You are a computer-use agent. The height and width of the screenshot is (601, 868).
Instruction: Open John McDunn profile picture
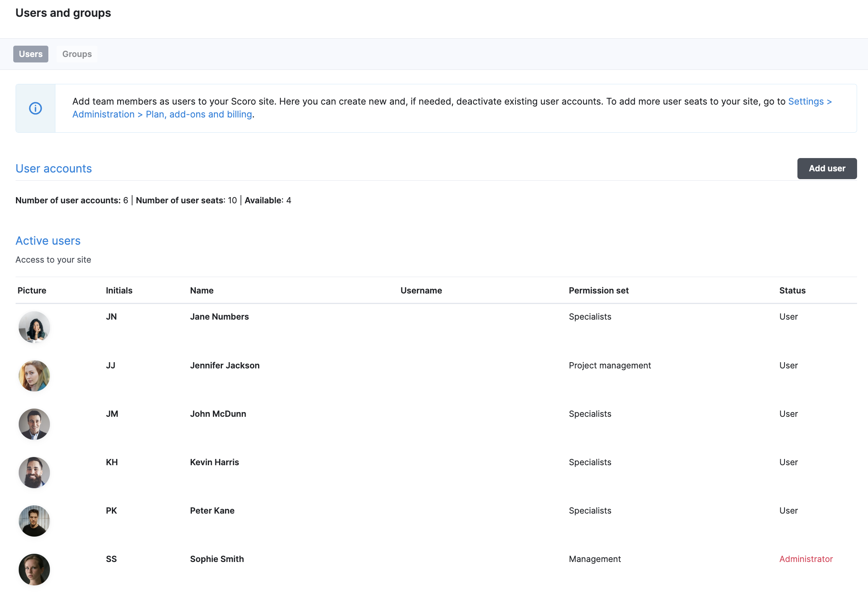click(x=34, y=424)
